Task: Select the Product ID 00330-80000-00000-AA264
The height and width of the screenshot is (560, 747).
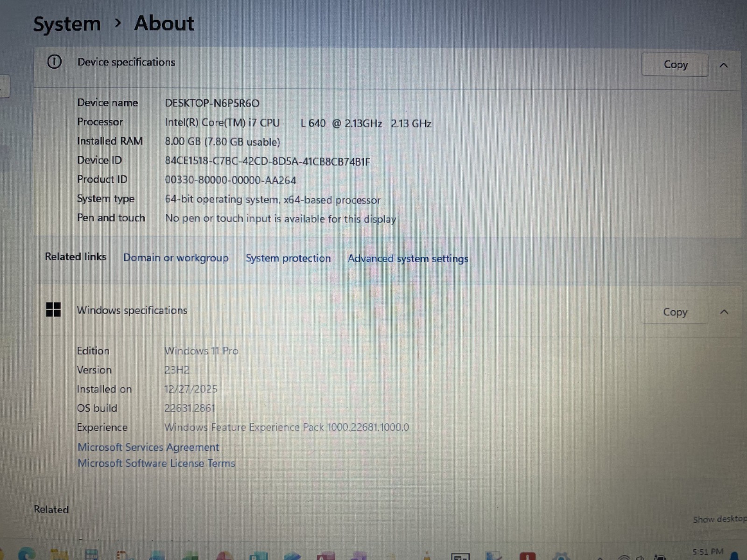Action: pos(230,180)
